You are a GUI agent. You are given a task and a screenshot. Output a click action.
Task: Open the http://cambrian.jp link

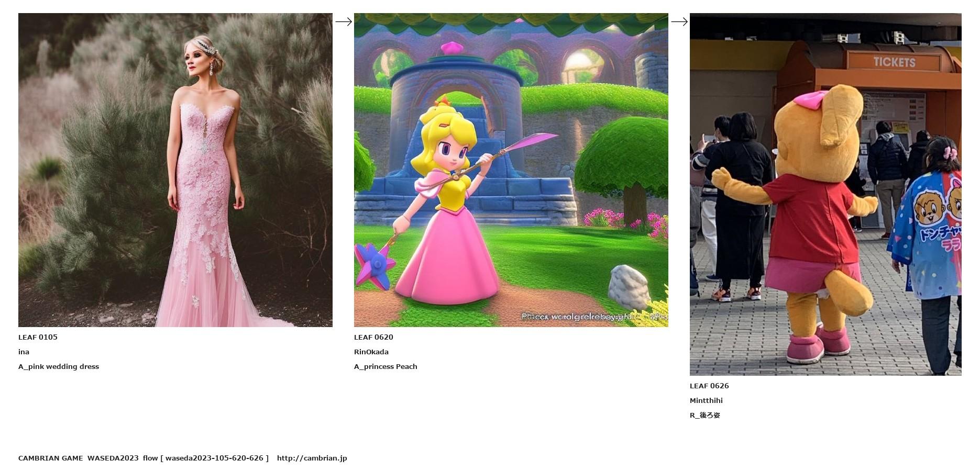click(312, 458)
